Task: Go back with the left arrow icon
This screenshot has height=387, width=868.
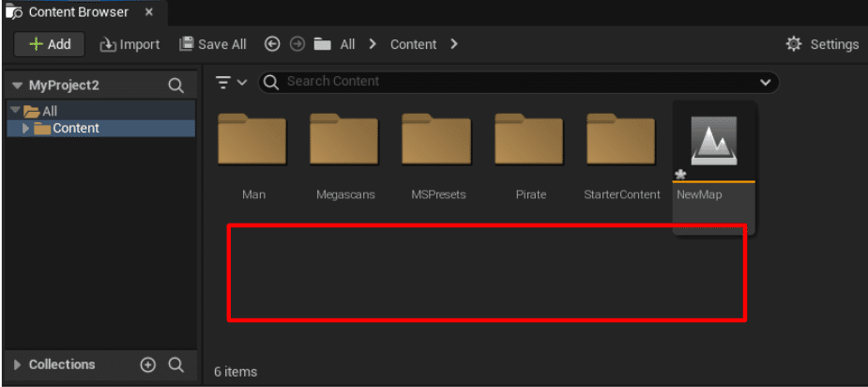Action: (x=272, y=44)
